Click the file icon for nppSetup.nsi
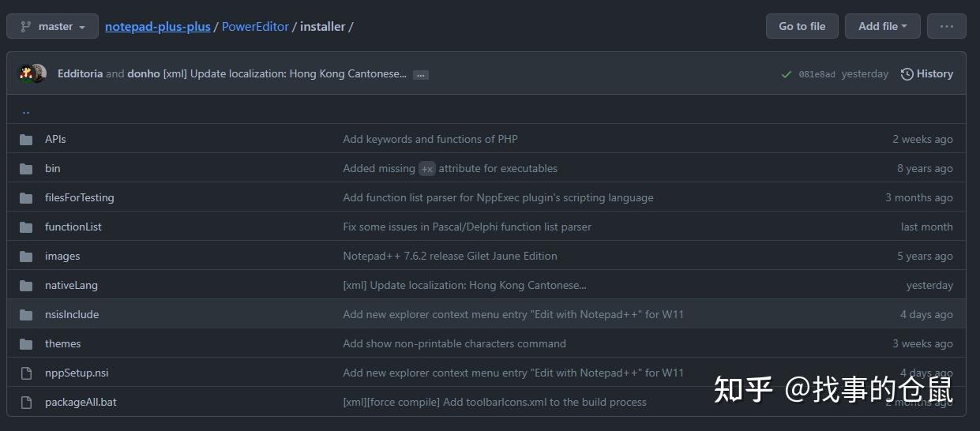The width and height of the screenshot is (980, 431). [x=26, y=373]
